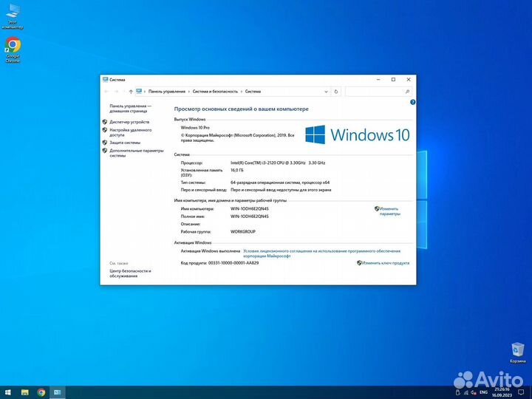
Task: Close the System window
Action: point(409,80)
